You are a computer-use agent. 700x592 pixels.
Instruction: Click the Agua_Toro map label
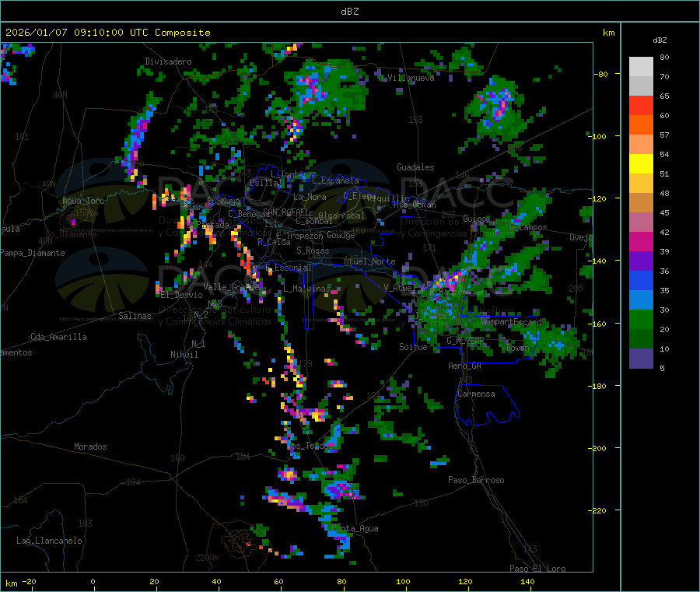click(x=83, y=201)
